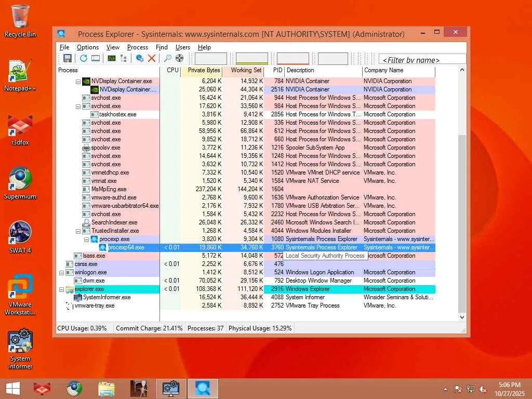Click the process list scrollbar up arrow
Viewport: 532px width, 399px height.
(462, 70)
